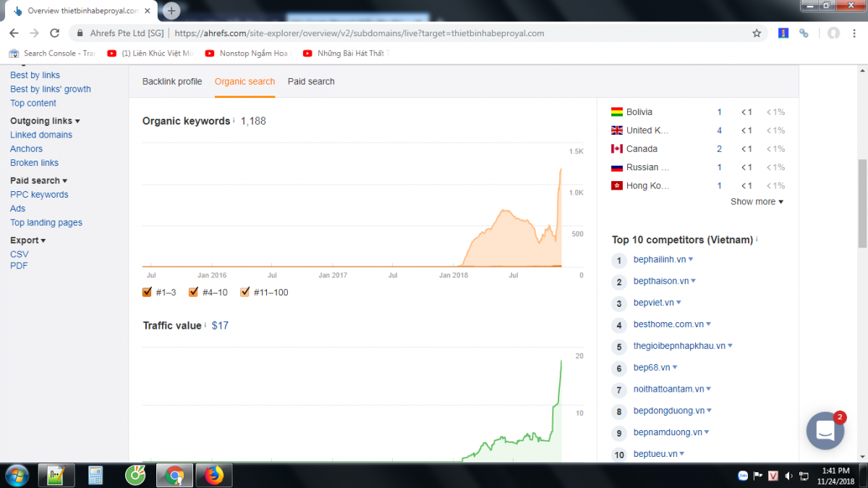Click the volume speaker tray icon
The width and height of the screenshot is (868, 488).
pyautogui.click(x=788, y=476)
